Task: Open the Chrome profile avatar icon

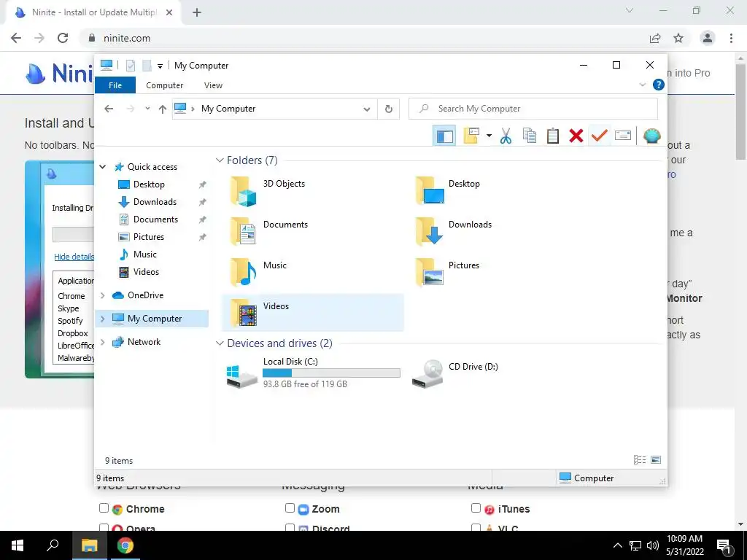Action: [x=708, y=38]
